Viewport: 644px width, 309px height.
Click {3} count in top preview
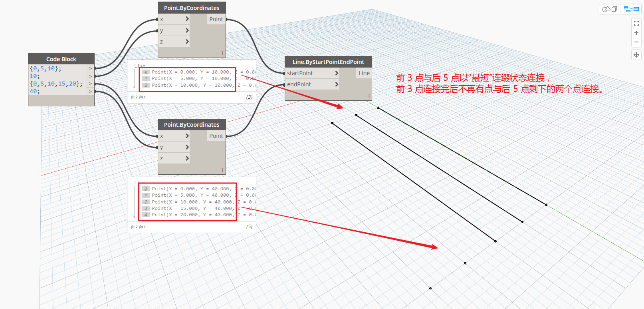click(x=249, y=97)
